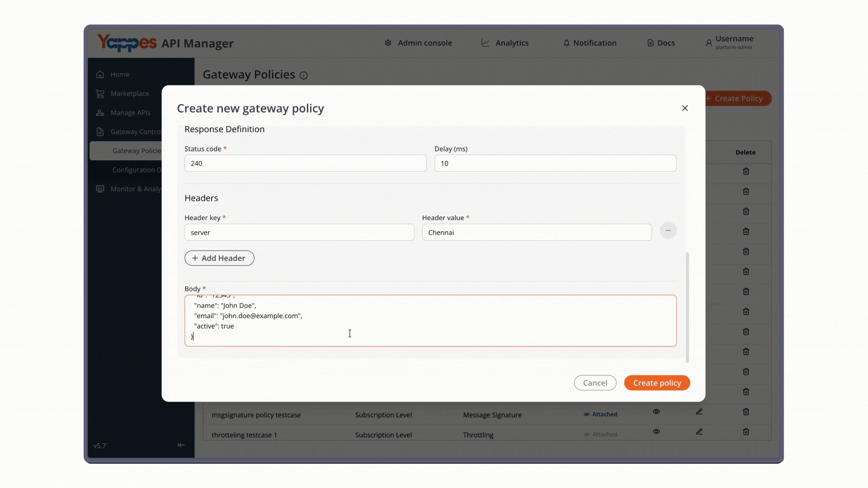The width and height of the screenshot is (868, 488).
Task: Click the Home house icon
Action: (x=100, y=75)
